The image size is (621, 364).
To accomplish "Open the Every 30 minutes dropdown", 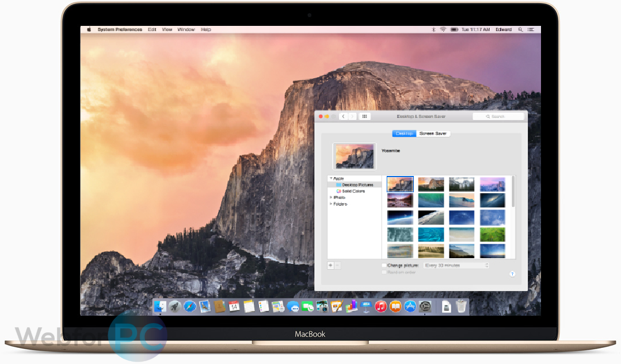I will tap(456, 266).
